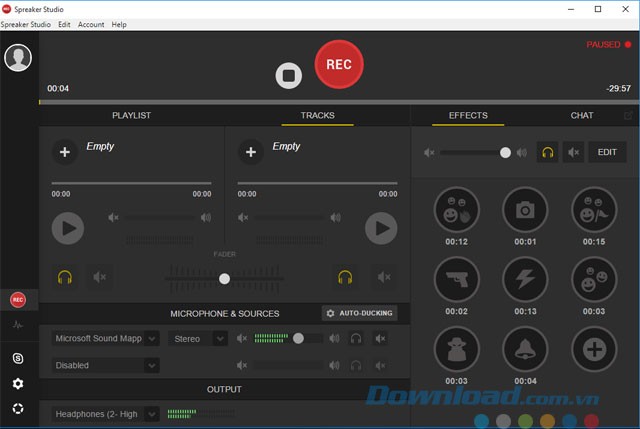Open Microsoft Sound Mapper source dropdown
The image size is (640, 429).
point(106,339)
